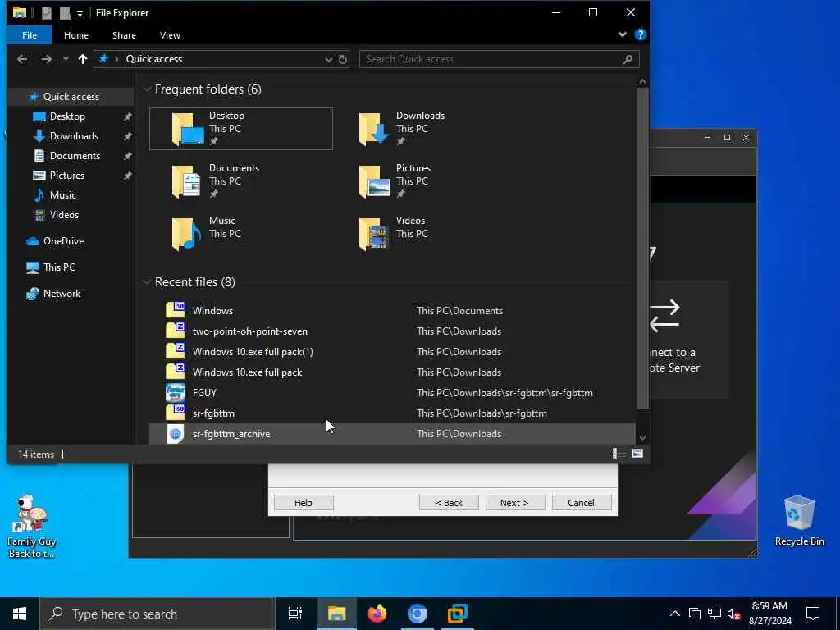This screenshot has width=840, height=630.
Task: Open Firefox from the taskbar
Action: (x=377, y=614)
